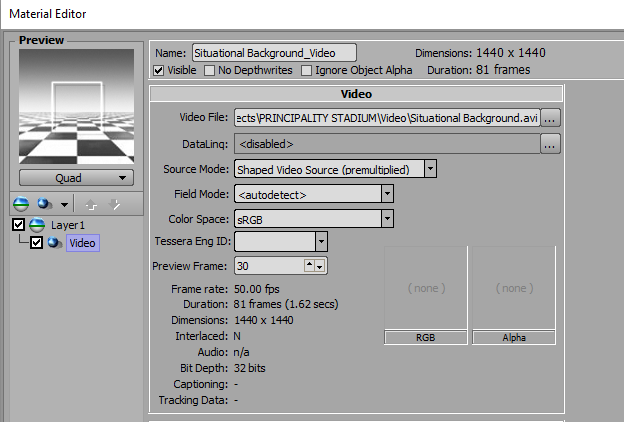
Task: Click the RGB preview box
Action: 426,287
